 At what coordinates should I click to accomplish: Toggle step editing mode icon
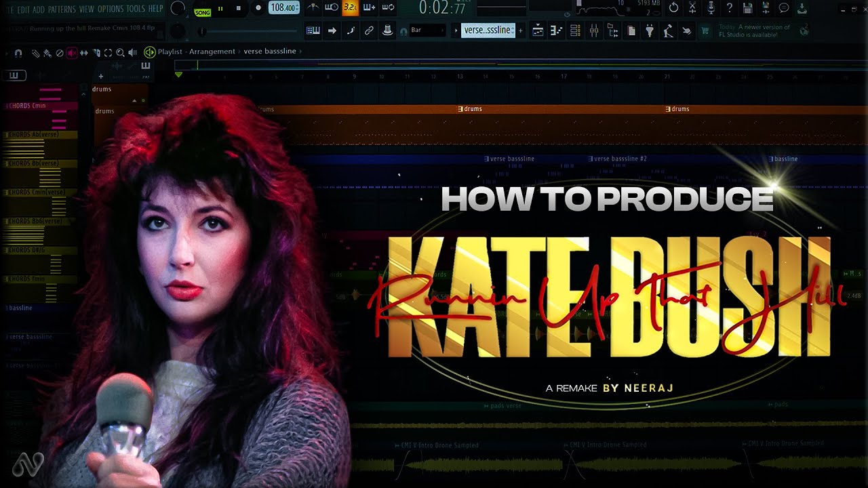351,30
